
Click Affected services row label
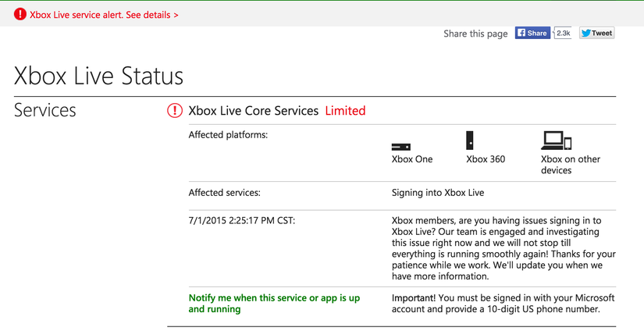(224, 193)
